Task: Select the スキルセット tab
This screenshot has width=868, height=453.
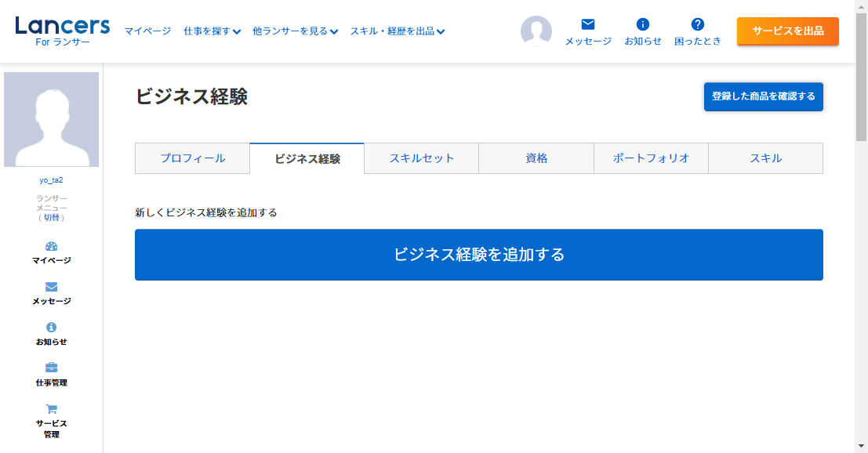Action: (x=422, y=158)
